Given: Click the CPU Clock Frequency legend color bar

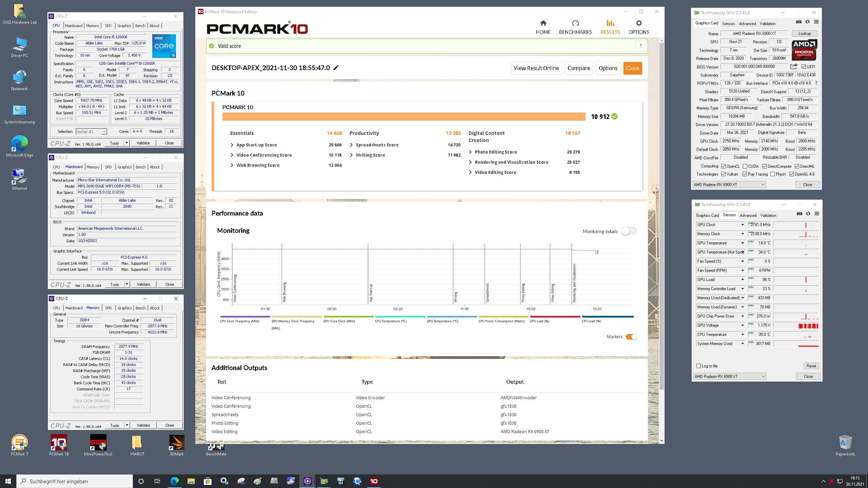Looking at the screenshot, I should tap(245, 317).
